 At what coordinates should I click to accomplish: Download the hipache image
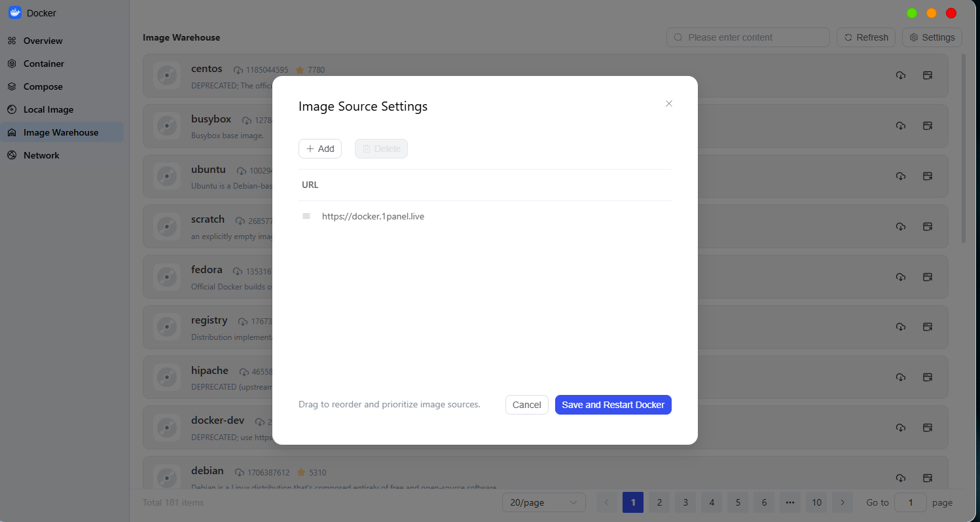coord(901,377)
